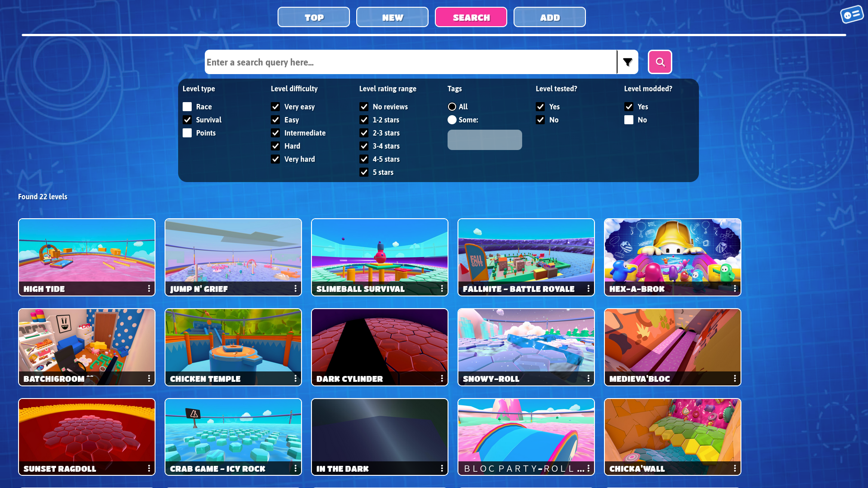Switch to the TOP tab
Viewport: 868px width, 488px height.
coord(314,17)
